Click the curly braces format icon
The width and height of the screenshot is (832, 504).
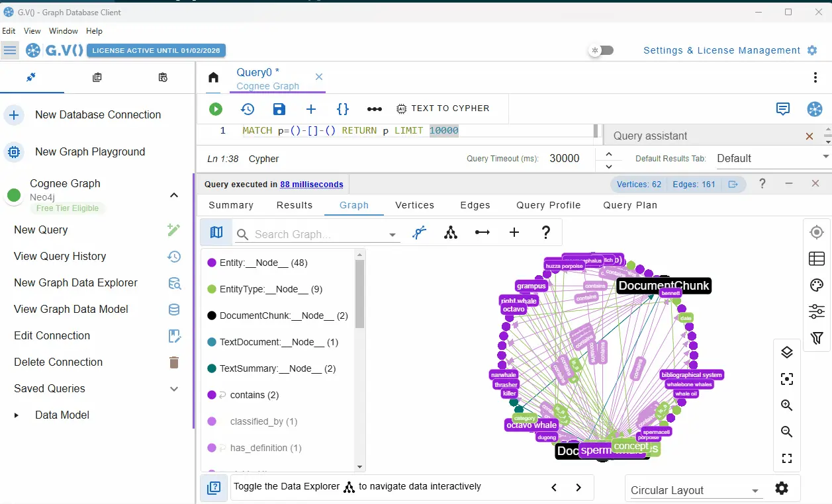(x=343, y=109)
